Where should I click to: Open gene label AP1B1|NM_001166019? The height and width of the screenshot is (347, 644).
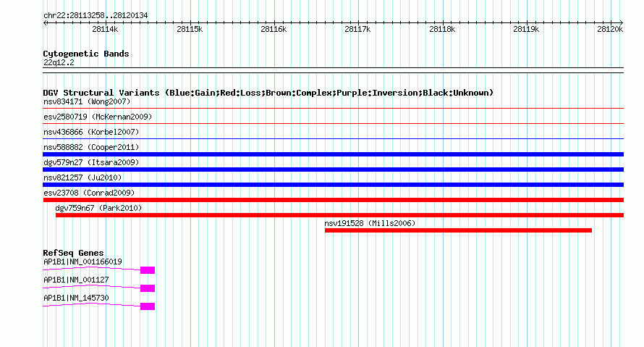click(x=82, y=262)
